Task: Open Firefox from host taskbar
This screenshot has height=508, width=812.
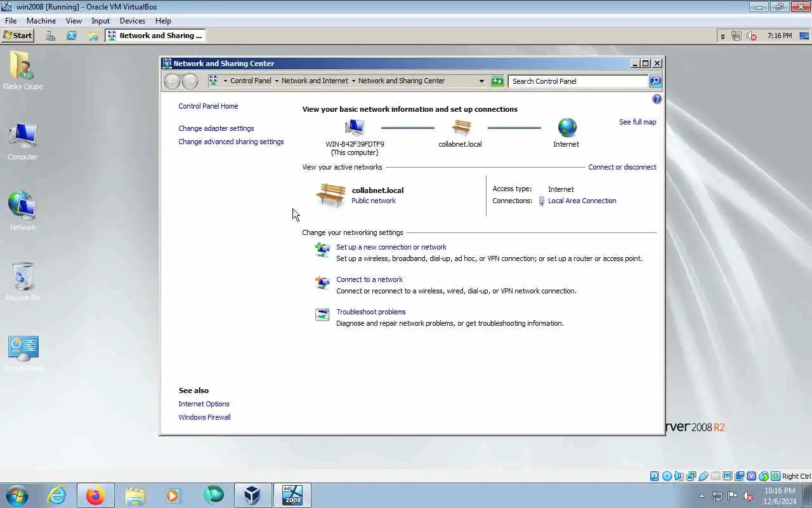Action: click(x=96, y=495)
